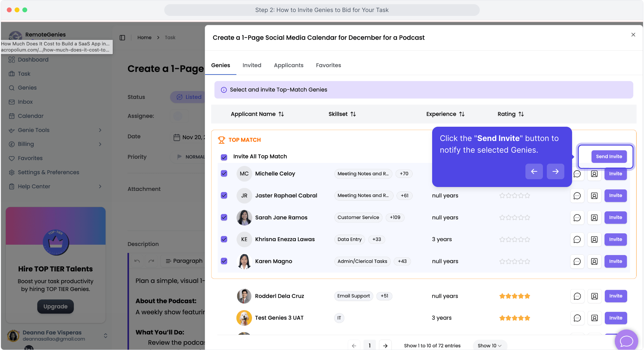Open the Favorites tab
This screenshot has width=644, height=350.
pyautogui.click(x=328, y=65)
